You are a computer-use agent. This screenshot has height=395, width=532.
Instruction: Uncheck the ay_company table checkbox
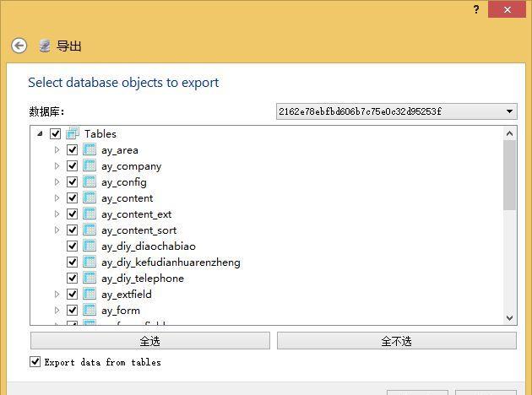click(72, 166)
